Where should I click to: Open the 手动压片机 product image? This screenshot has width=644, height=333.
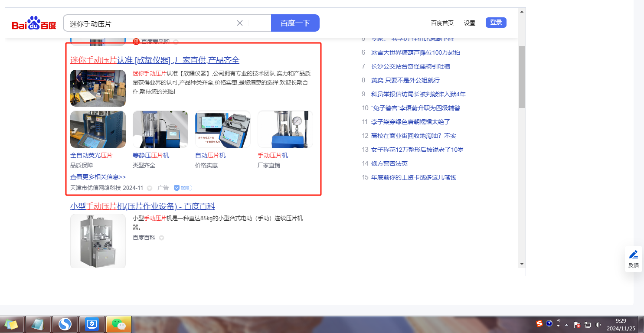[285, 129]
